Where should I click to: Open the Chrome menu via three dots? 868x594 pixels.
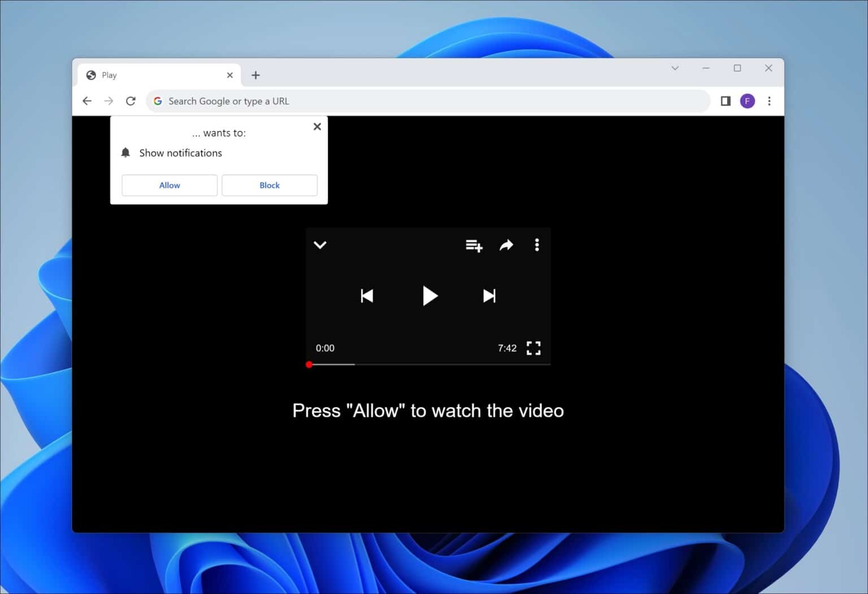pos(769,101)
